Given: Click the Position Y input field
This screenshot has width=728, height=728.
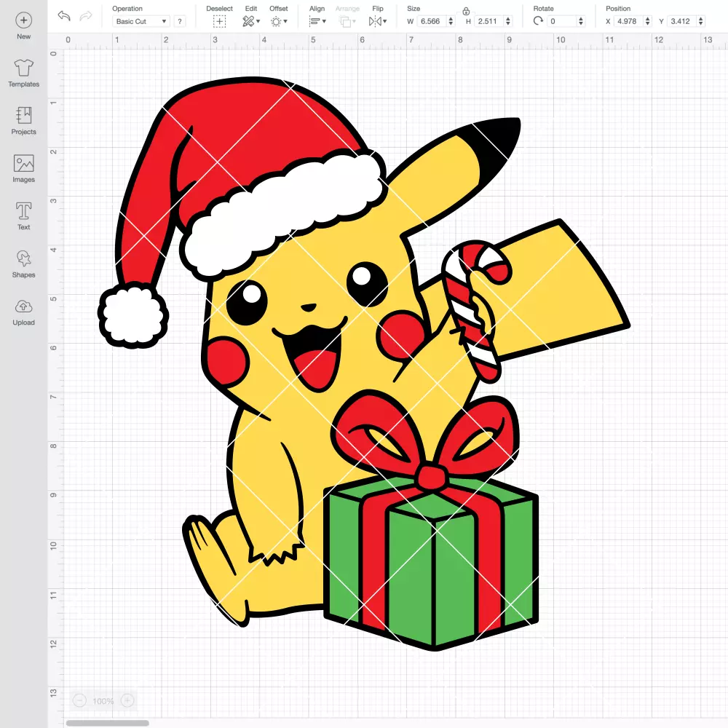Looking at the screenshot, I should (682, 21).
